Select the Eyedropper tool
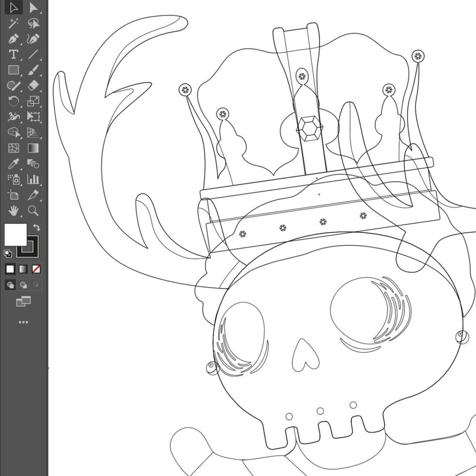476x476 pixels. coord(14,164)
